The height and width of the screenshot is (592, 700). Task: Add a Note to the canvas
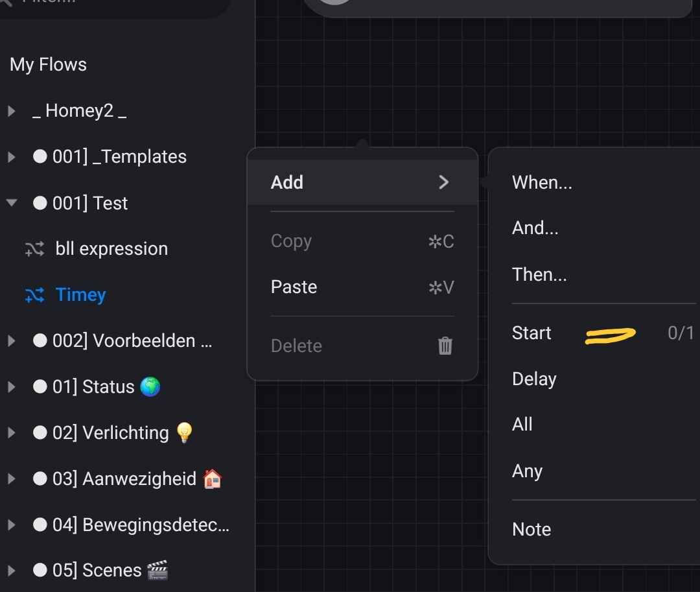[531, 529]
